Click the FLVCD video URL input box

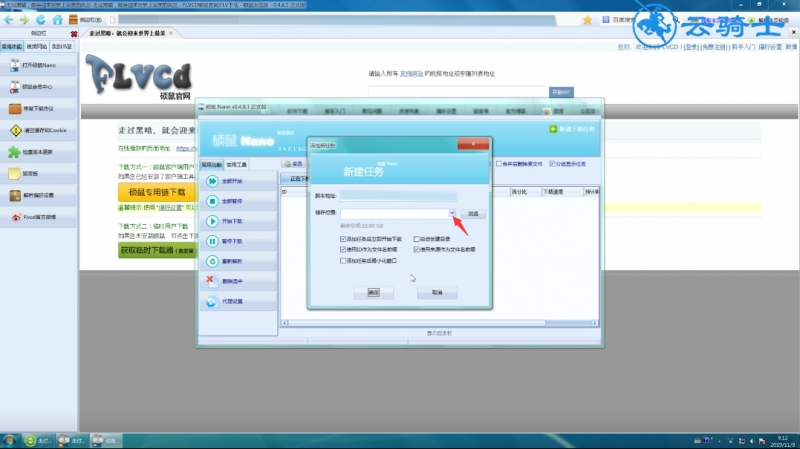(x=457, y=92)
